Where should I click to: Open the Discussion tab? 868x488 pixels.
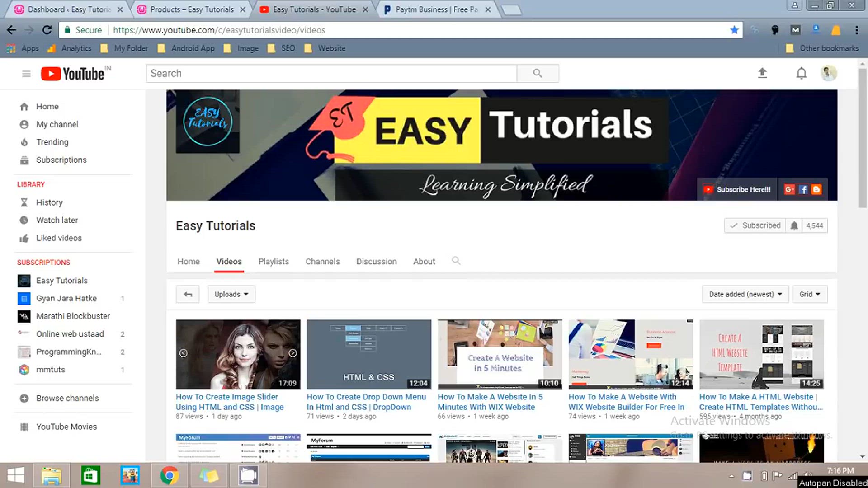point(376,261)
